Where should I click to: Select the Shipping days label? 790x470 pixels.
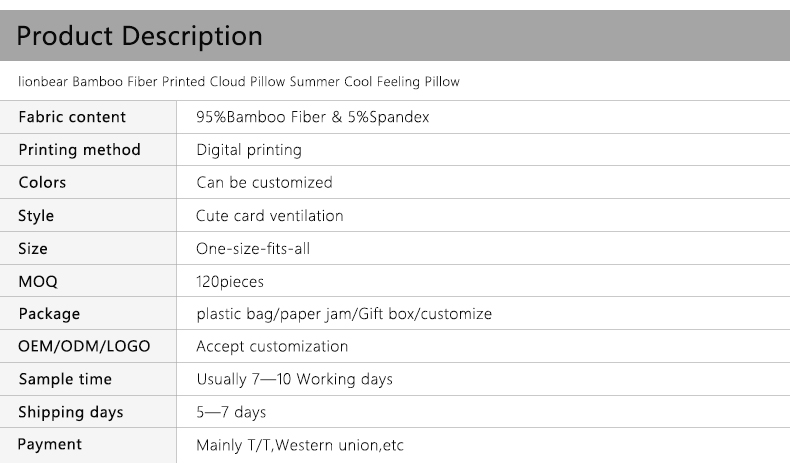pos(71,413)
